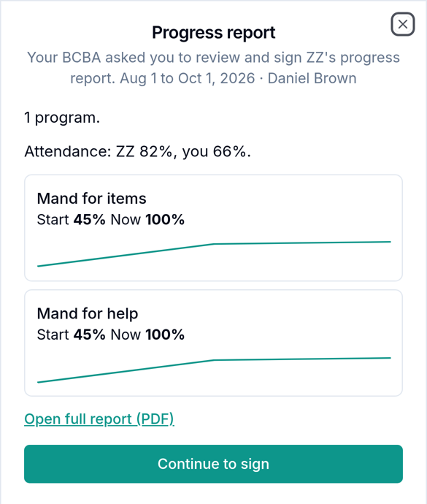Screen dimensions: 427x504
Task: Click the Daniel Brown name in subtitle
Action: (x=312, y=78)
